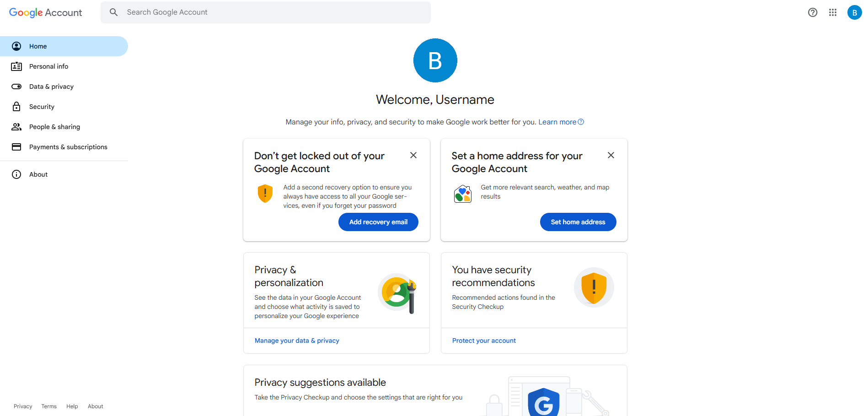
Task: Open the Google apps grid icon
Action: (832, 12)
